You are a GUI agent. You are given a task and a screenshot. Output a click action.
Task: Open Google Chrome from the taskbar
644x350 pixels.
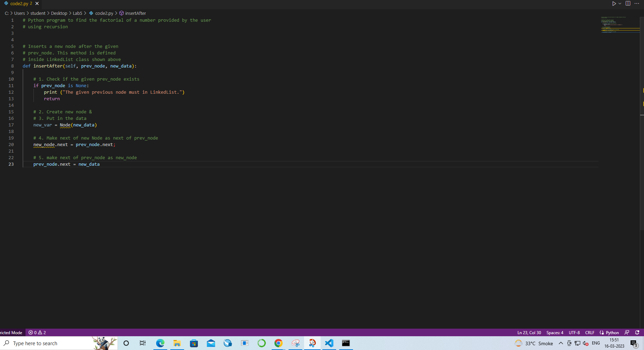[x=278, y=343]
